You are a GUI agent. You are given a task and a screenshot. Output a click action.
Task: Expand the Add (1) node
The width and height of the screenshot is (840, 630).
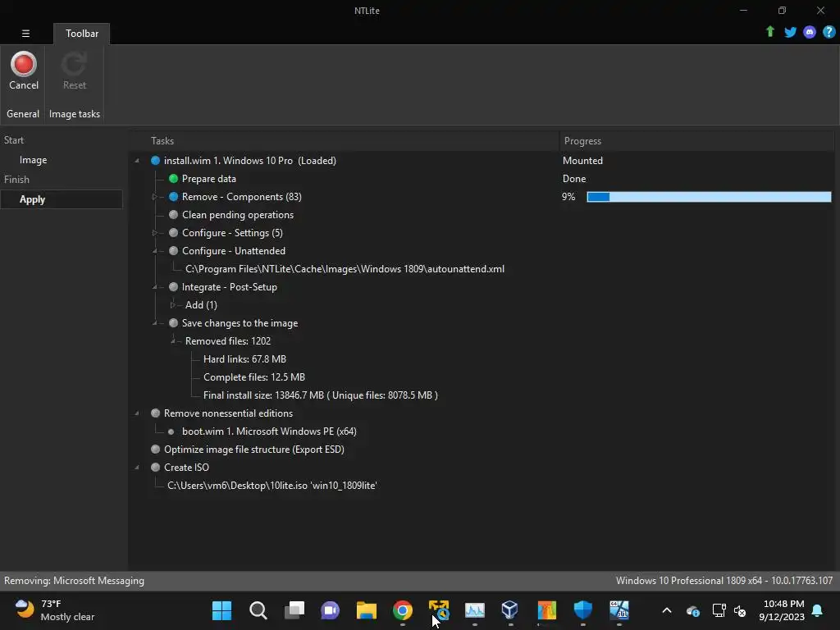point(172,305)
